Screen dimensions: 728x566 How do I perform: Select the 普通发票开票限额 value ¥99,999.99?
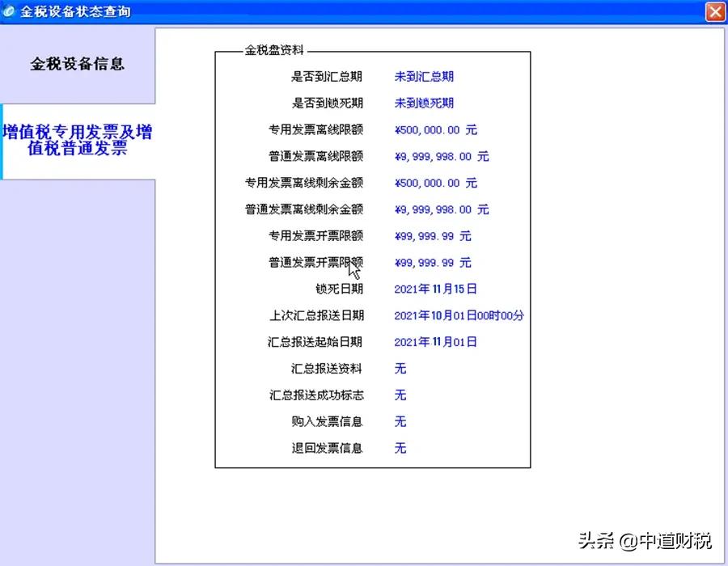434,262
